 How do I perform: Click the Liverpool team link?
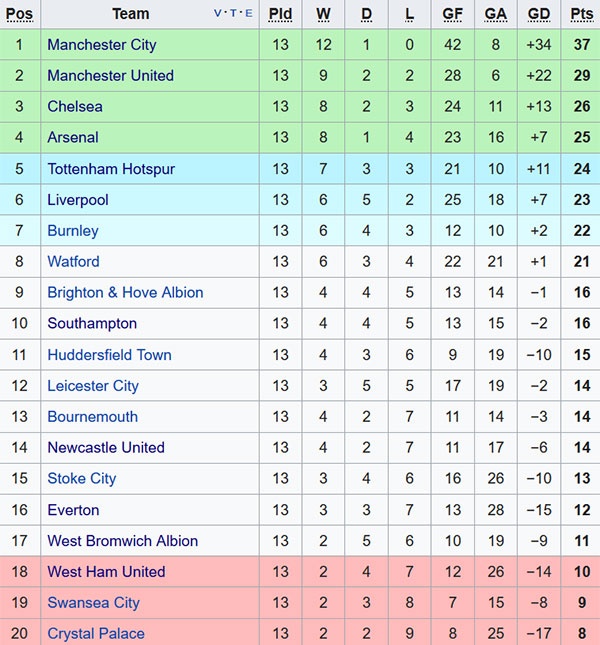tap(78, 200)
